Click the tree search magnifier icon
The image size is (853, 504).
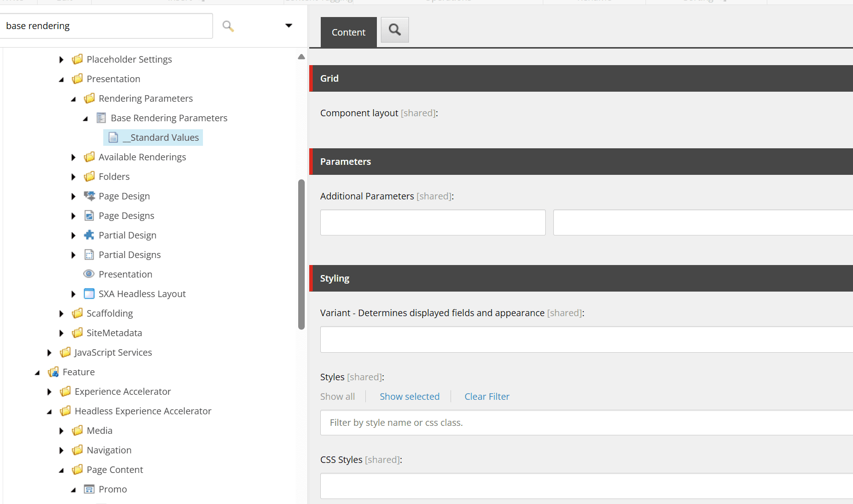pyautogui.click(x=228, y=26)
